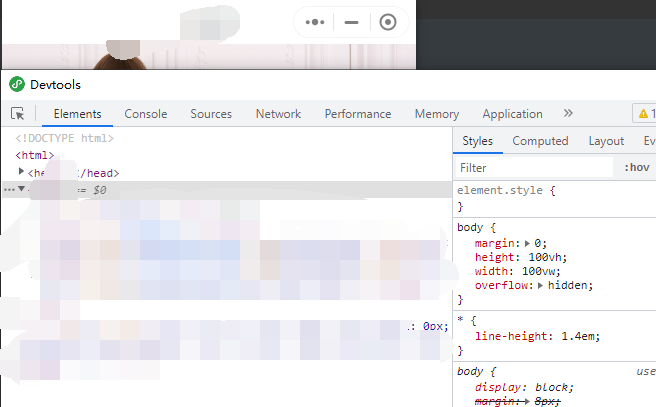Click the display: block declaration
The height and width of the screenshot is (407, 656).
524,387
